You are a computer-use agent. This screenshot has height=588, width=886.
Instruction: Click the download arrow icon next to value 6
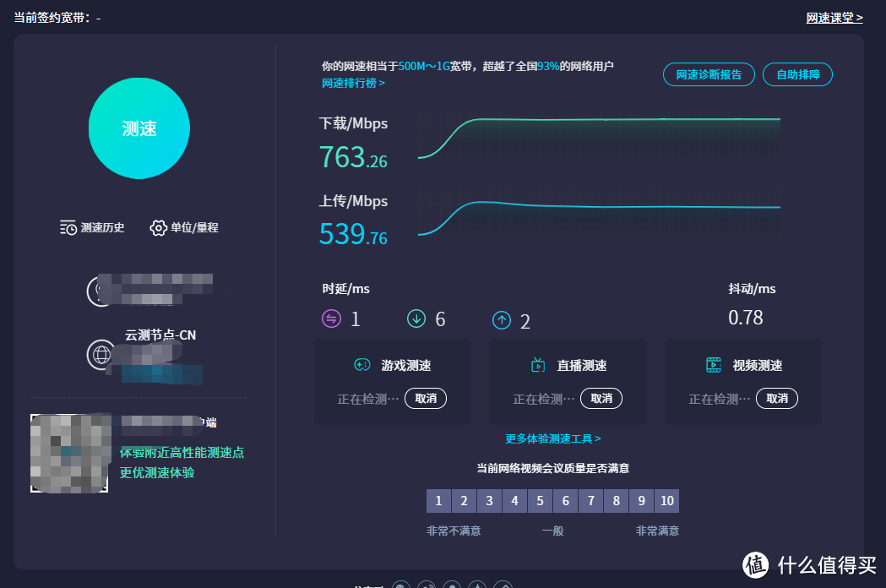pyautogui.click(x=416, y=319)
